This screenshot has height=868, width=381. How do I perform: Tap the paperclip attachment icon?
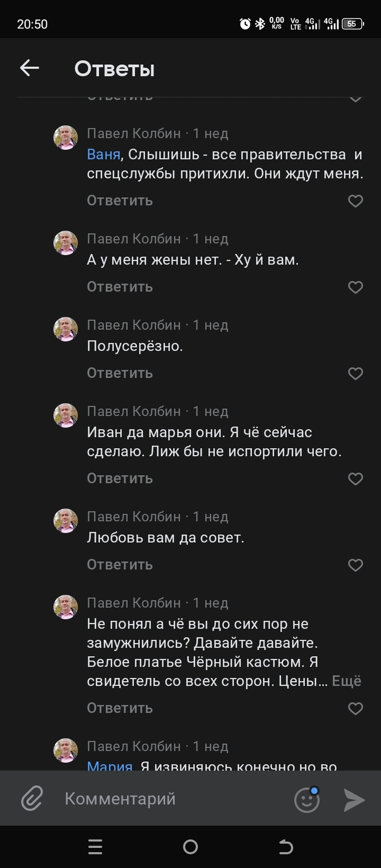[x=32, y=799]
